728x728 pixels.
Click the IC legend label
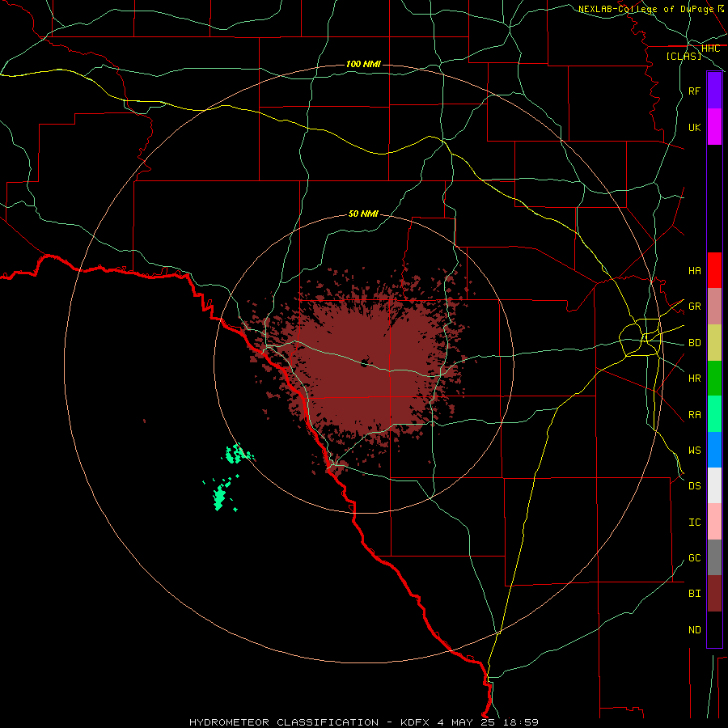coord(695,522)
